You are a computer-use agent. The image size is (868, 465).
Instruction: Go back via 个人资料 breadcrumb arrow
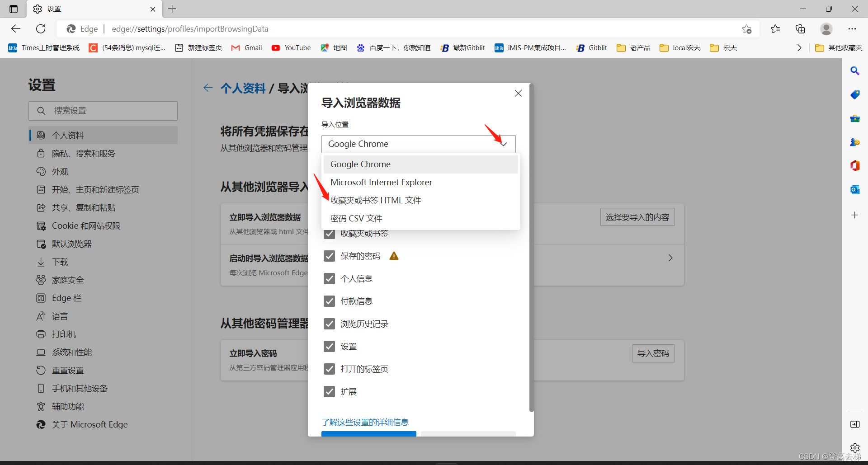[x=208, y=88]
